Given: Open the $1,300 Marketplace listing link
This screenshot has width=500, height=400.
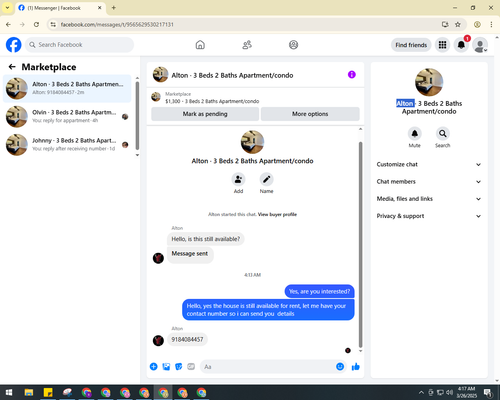Looking at the screenshot, I should click(212, 101).
